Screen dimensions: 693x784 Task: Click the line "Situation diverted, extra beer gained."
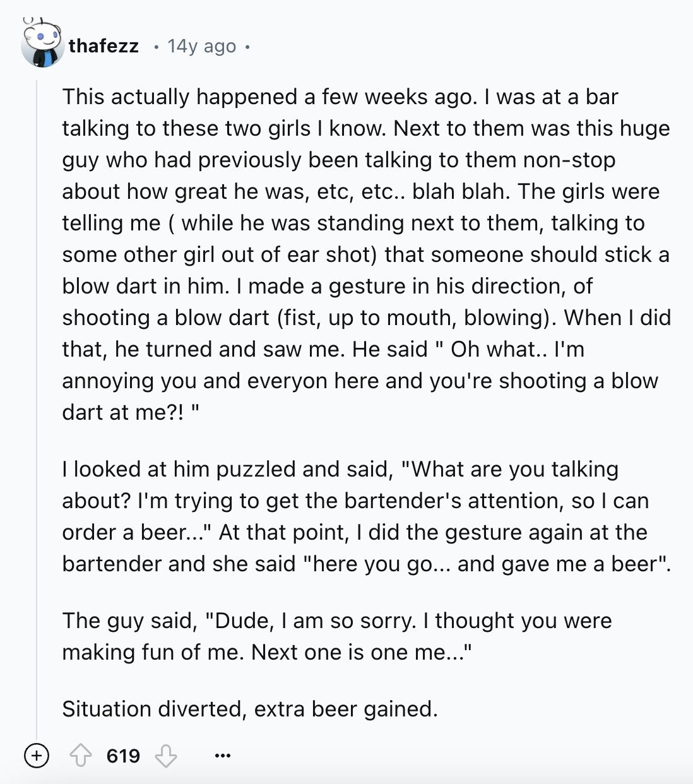click(250, 709)
